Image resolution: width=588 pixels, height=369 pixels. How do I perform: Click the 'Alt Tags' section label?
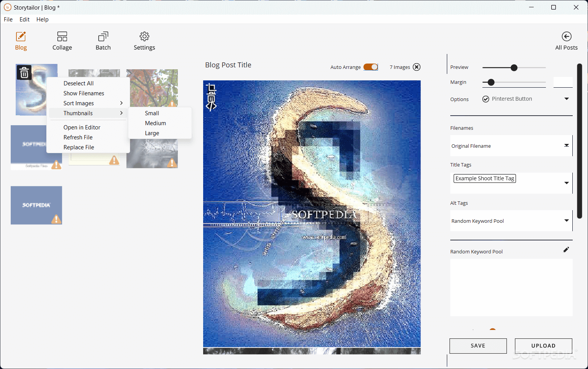[x=459, y=203]
